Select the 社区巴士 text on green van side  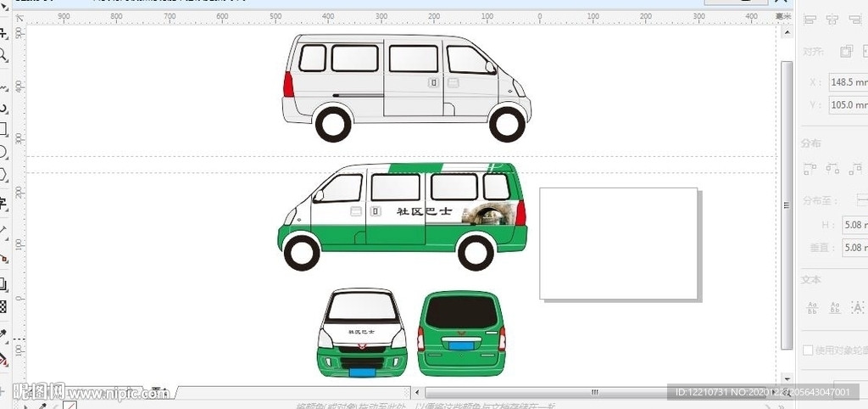pos(425,211)
